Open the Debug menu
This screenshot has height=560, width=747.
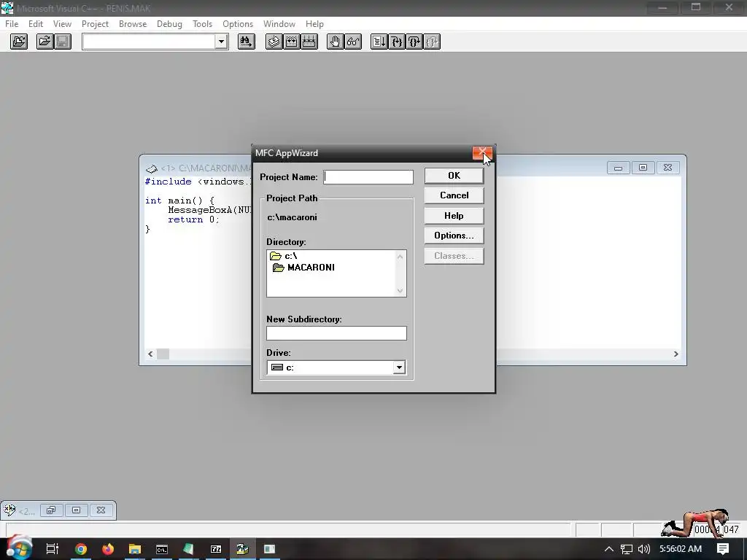pyautogui.click(x=169, y=24)
